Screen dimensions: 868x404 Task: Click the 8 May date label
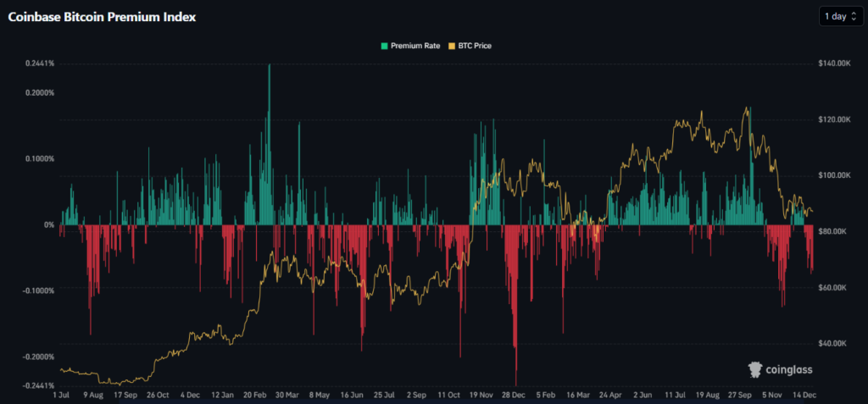pos(319,396)
